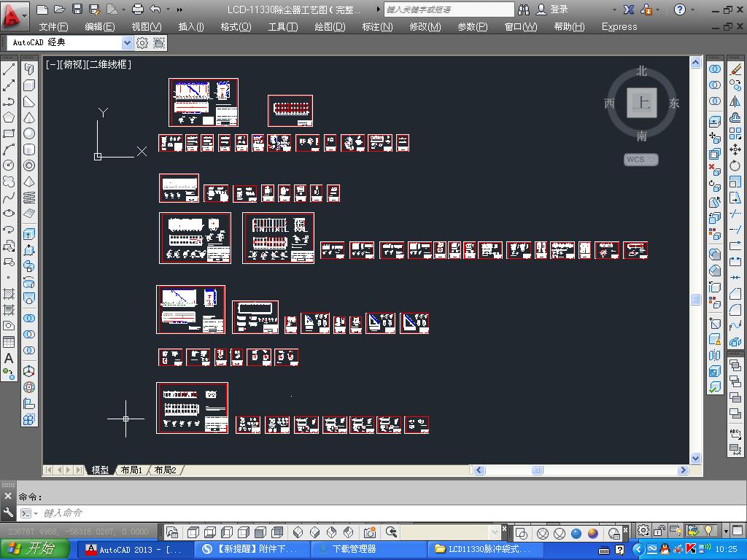Select the Polygon drawing tool
The width and height of the screenshot is (747, 560).
tap(9, 117)
